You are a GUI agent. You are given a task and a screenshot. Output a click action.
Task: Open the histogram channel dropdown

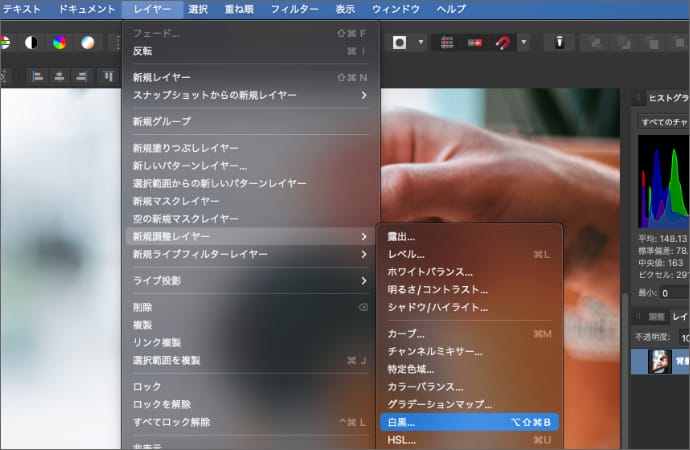point(662,120)
